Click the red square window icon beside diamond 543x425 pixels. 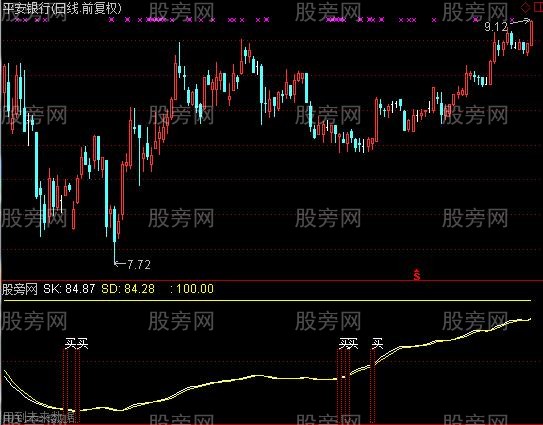pos(539,7)
